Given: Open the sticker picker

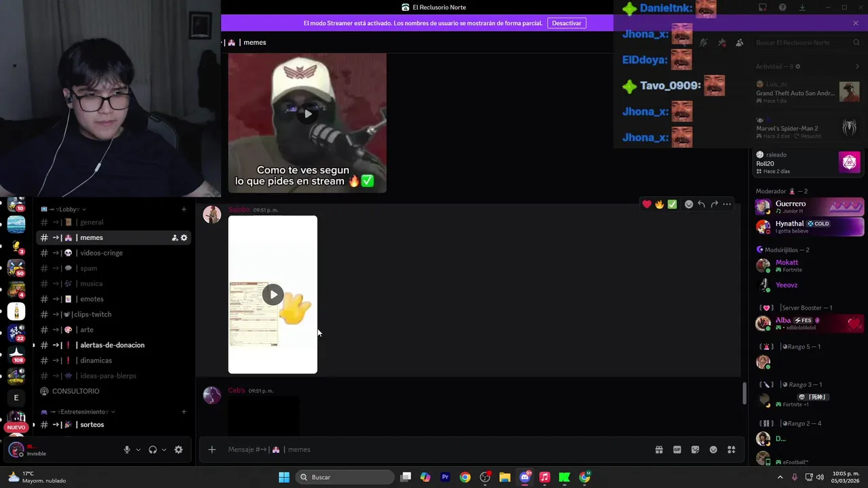Looking at the screenshot, I should (695, 449).
